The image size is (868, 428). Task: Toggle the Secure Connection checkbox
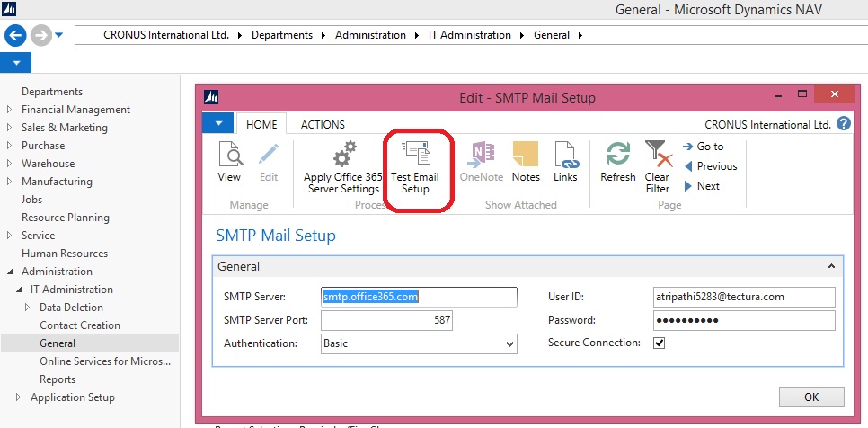(660, 343)
